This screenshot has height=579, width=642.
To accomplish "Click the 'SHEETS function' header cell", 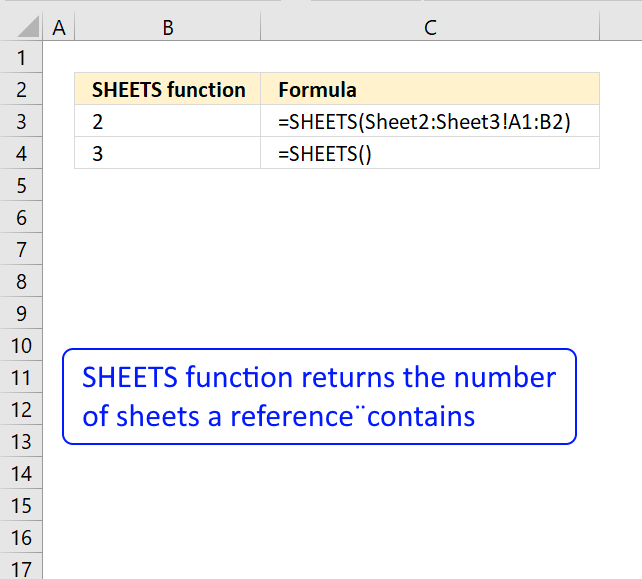I will (x=167, y=89).
